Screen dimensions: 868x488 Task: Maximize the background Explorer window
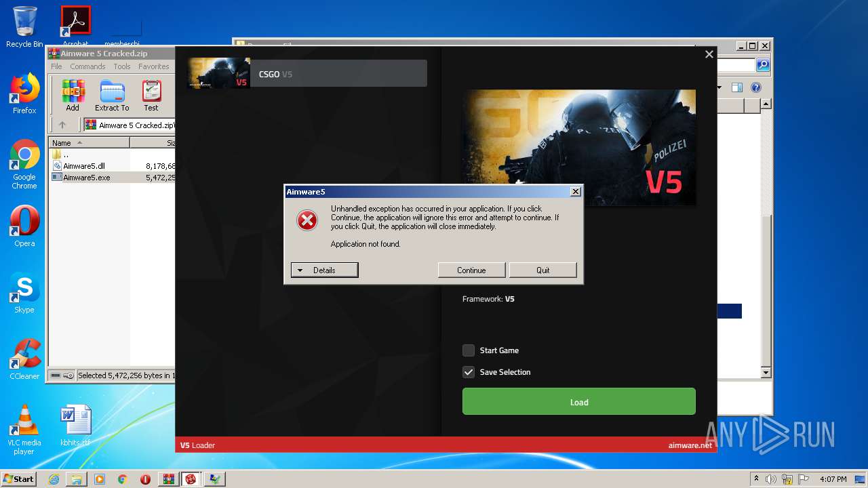coord(753,46)
